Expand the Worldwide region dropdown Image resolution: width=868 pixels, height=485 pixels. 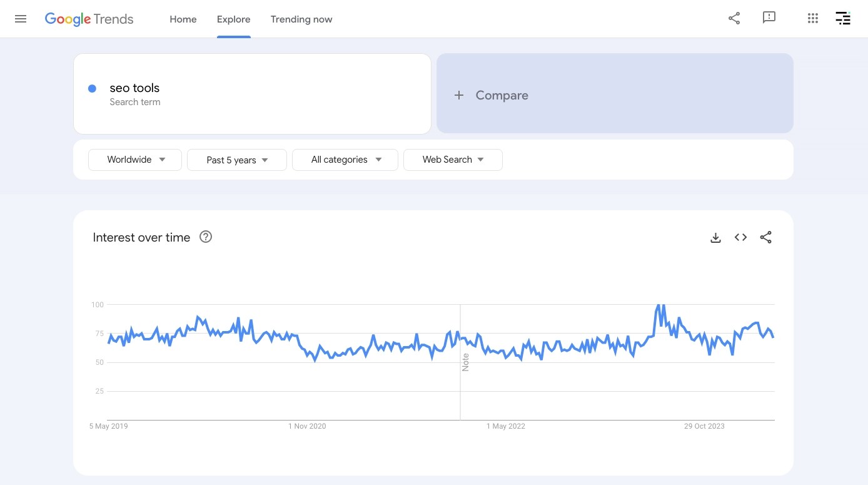coord(135,160)
